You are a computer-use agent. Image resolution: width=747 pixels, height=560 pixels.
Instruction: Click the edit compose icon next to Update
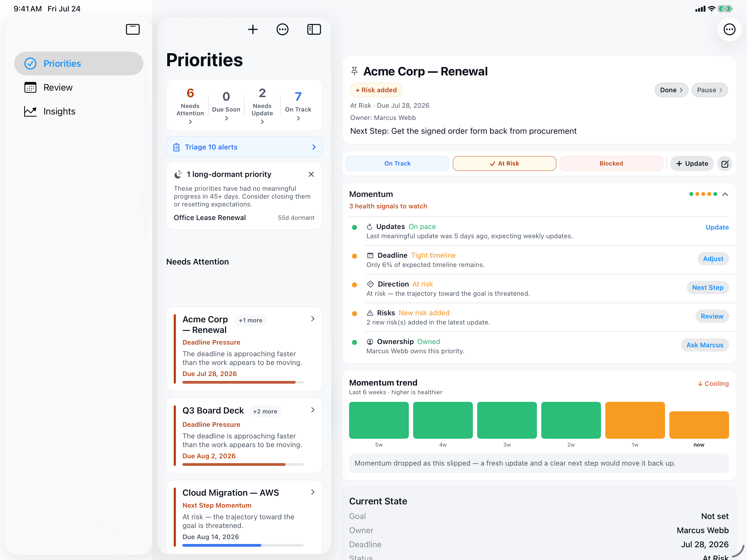[x=725, y=164]
